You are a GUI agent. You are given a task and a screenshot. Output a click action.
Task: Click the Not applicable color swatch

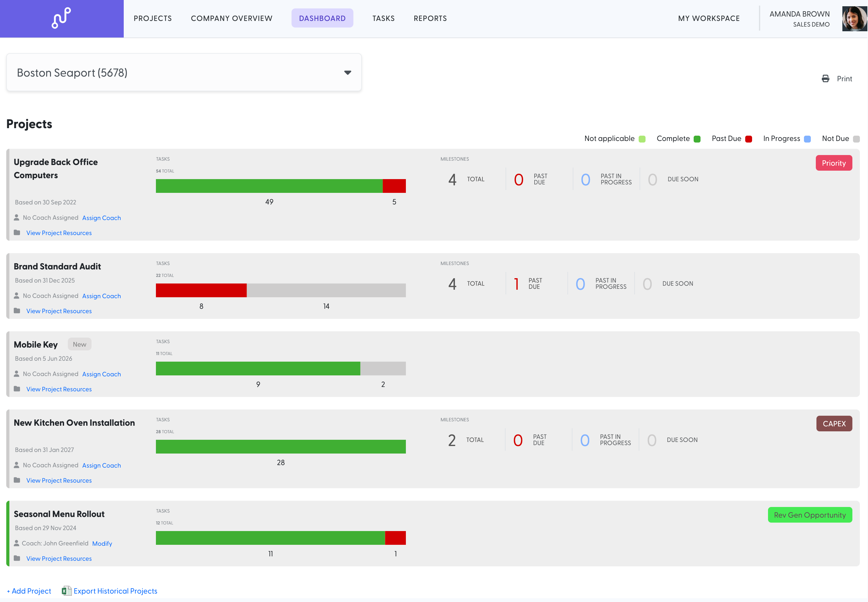point(642,138)
